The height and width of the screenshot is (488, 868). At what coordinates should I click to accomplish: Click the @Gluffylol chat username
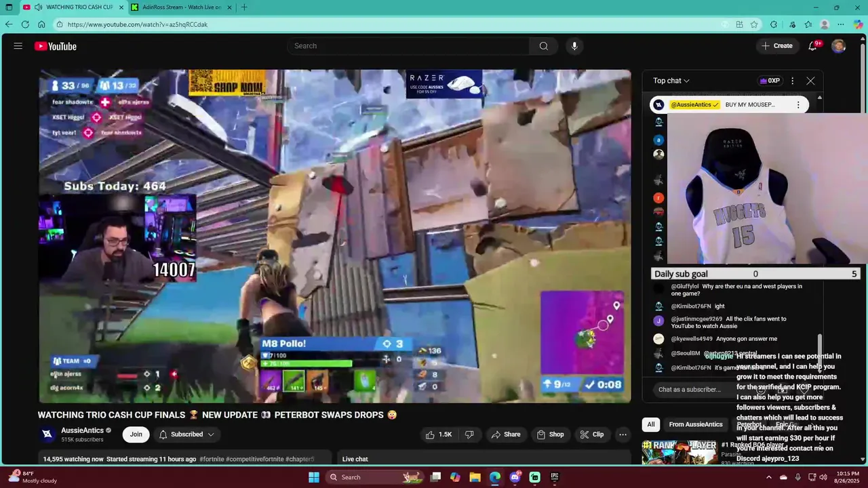pyautogui.click(x=685, y=287)
